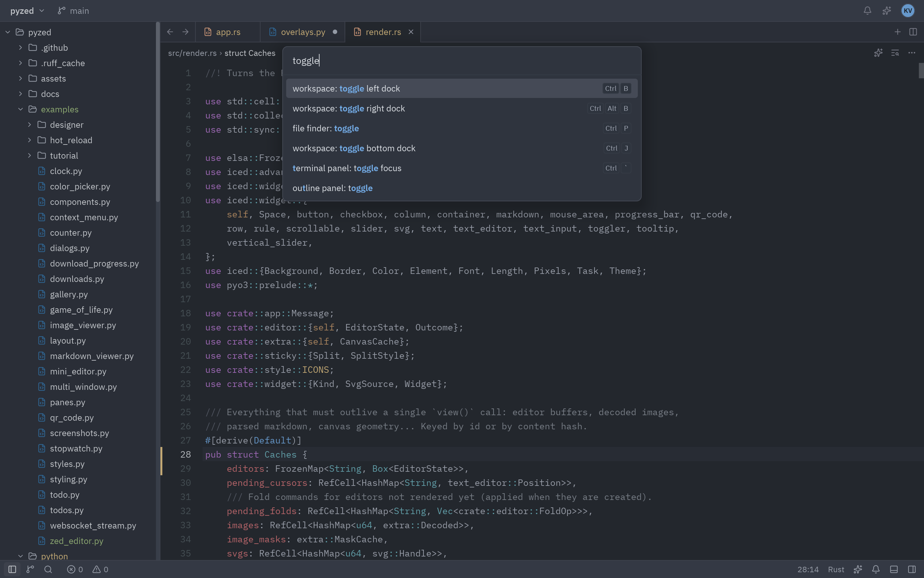
Task: Switch to the app.rs tab
Action: pyautogui.click(x=227, y=32)
